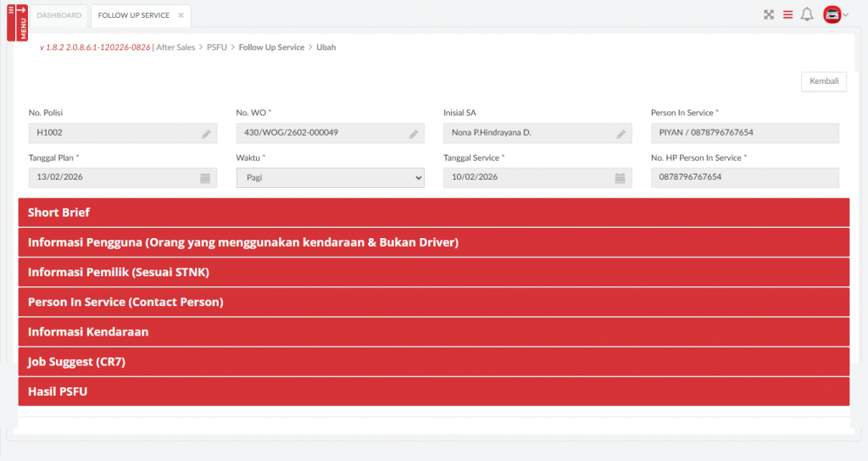Click the fullscreen expand icon
868x461 pixels.
(769, 14)
